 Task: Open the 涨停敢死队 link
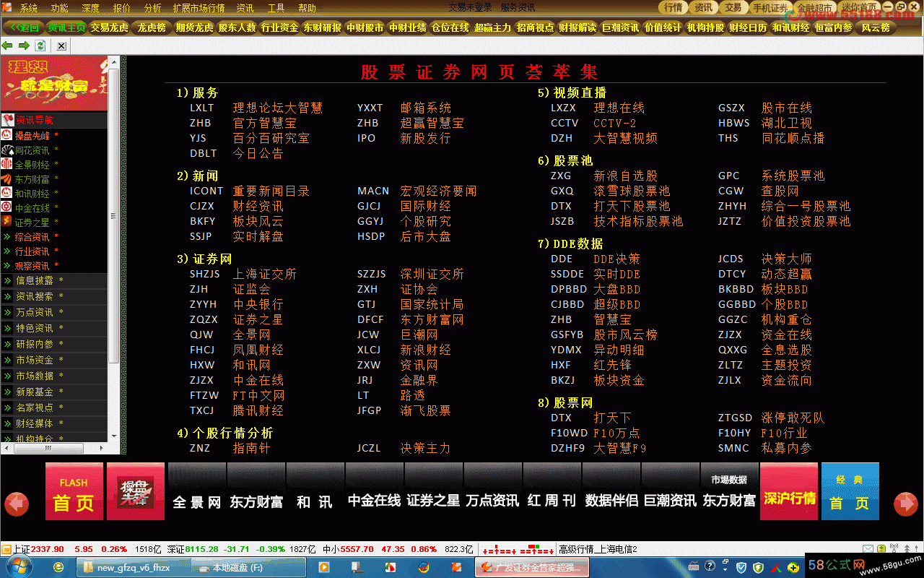pos(793,418)
